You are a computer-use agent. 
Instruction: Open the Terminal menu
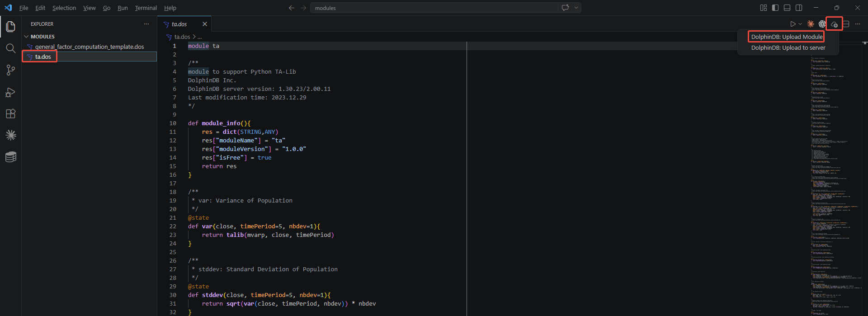pyautogui.click(x=146, y=8)
